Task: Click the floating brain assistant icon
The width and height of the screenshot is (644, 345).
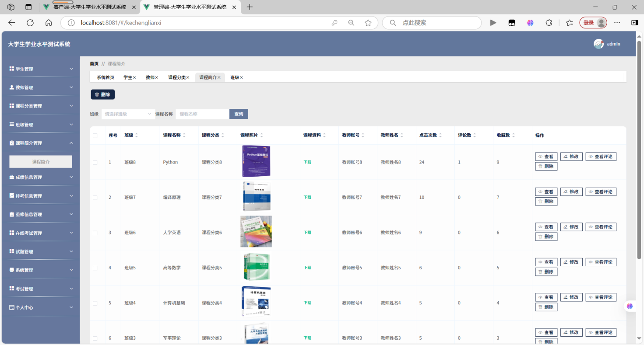Action: [x=630, y=306]
